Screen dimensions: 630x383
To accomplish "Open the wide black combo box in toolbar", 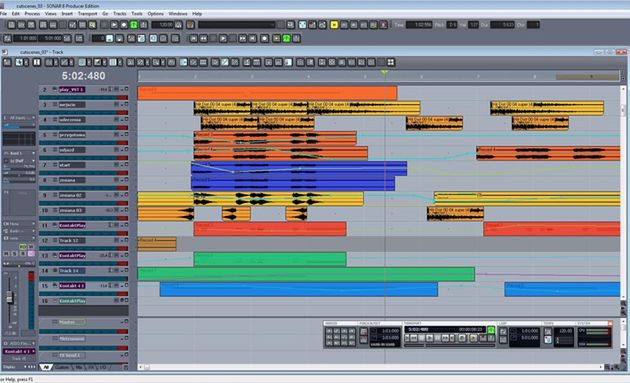I will 237,25.
